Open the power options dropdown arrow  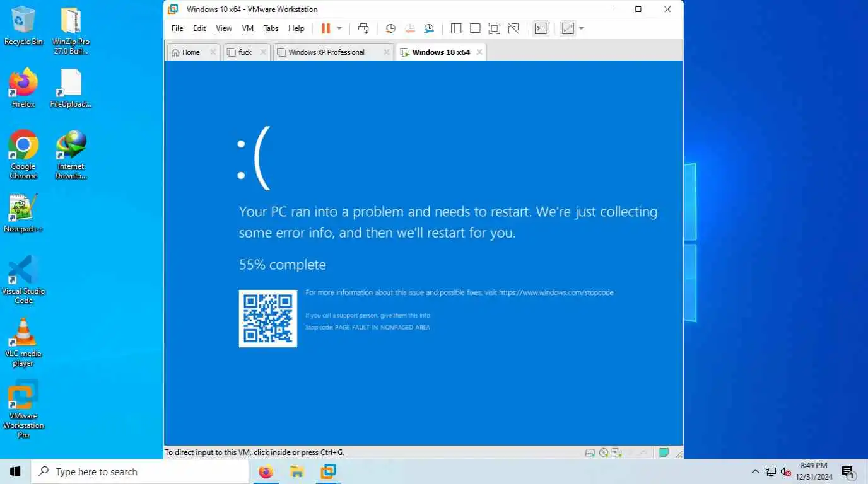(x=339, y=28)
